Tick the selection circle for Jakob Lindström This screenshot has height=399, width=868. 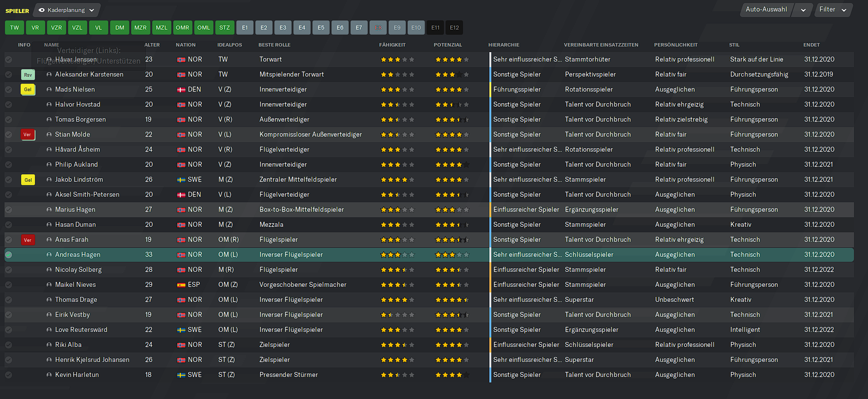pyautogui.click(x=9, y=180)
